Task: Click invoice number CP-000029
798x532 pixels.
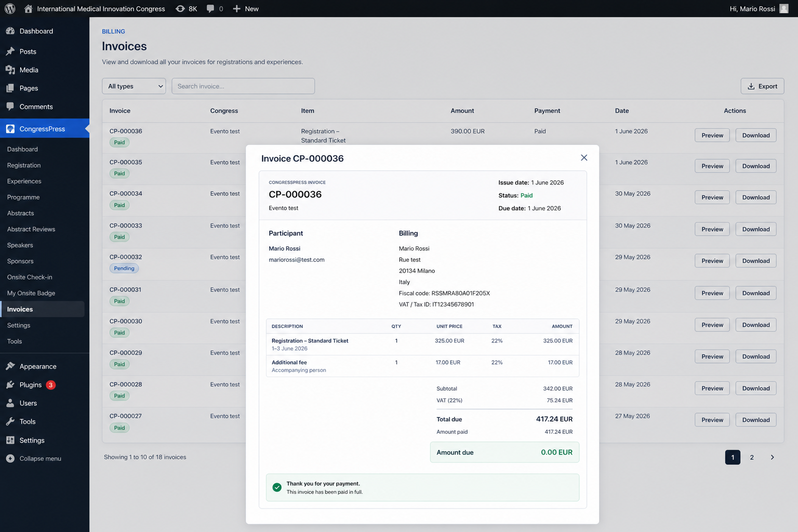Action: click(x=126, y=353)
